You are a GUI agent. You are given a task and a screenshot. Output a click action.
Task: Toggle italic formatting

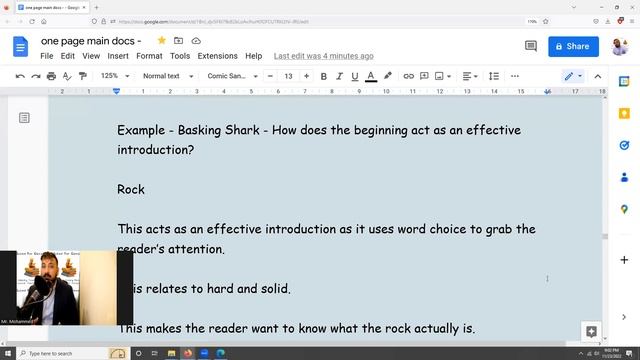[x=339, y=76]
